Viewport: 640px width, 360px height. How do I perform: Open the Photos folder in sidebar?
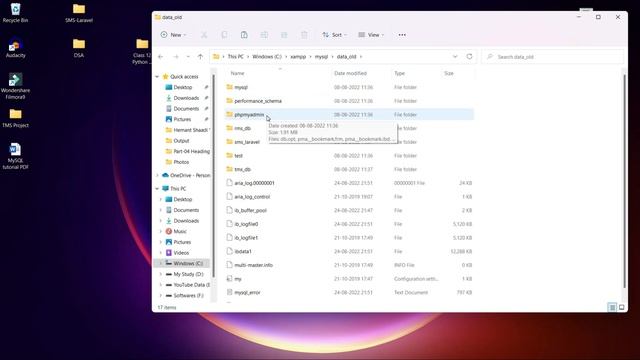[181, 162]
